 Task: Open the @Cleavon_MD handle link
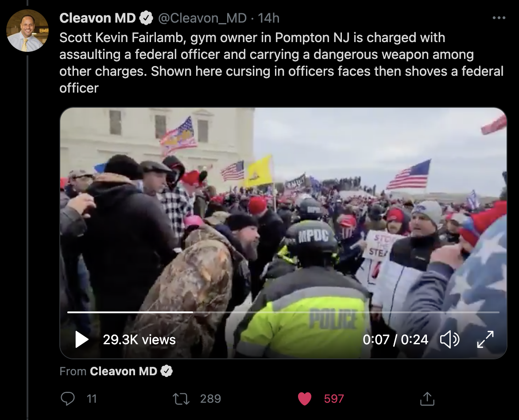[202, 18]
